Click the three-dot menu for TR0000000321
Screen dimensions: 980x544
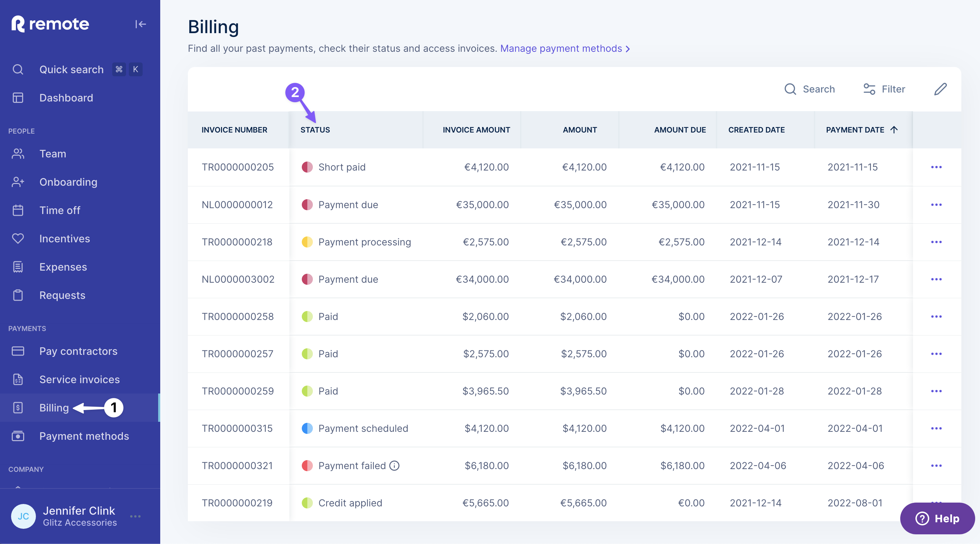pos(936,465)
